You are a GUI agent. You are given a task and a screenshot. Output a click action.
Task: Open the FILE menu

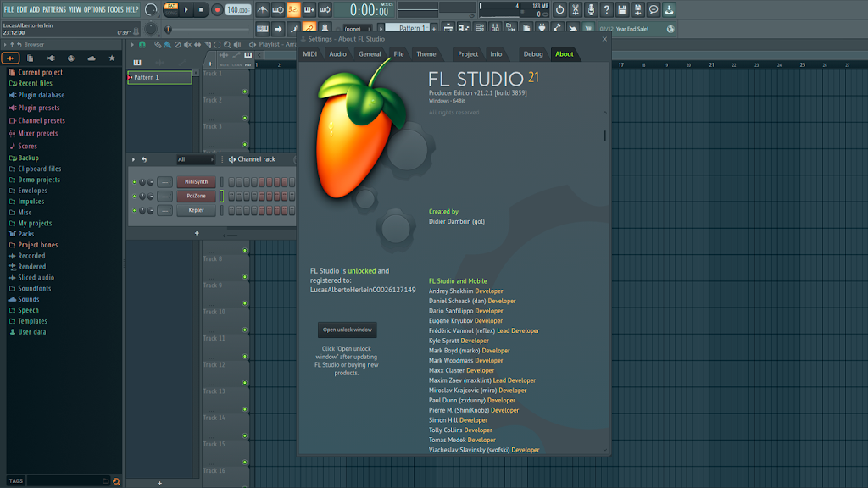[x=8, y=9]
